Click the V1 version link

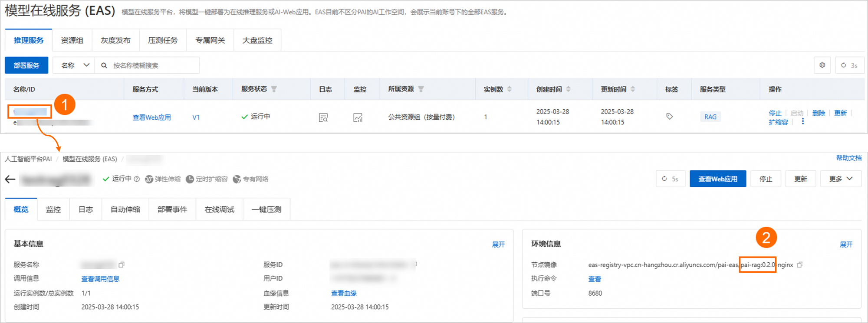tap(196, 117)
